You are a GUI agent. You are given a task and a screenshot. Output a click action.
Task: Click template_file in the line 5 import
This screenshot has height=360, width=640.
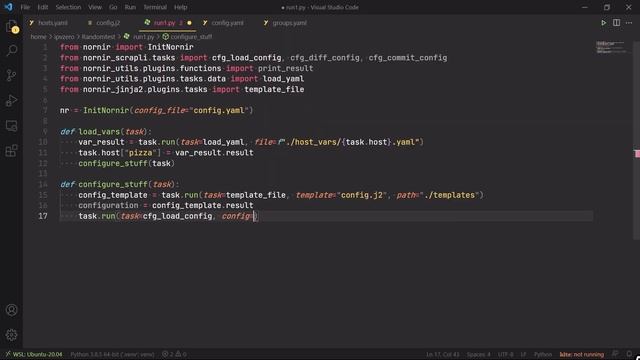tap(274, 89)
